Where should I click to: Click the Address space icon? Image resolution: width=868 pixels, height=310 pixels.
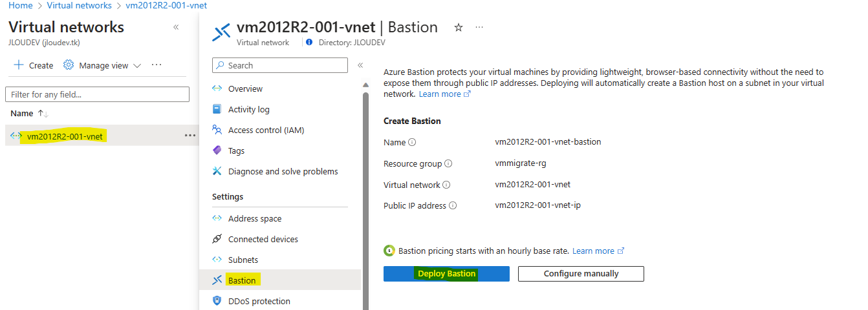(x=217, y=218)
